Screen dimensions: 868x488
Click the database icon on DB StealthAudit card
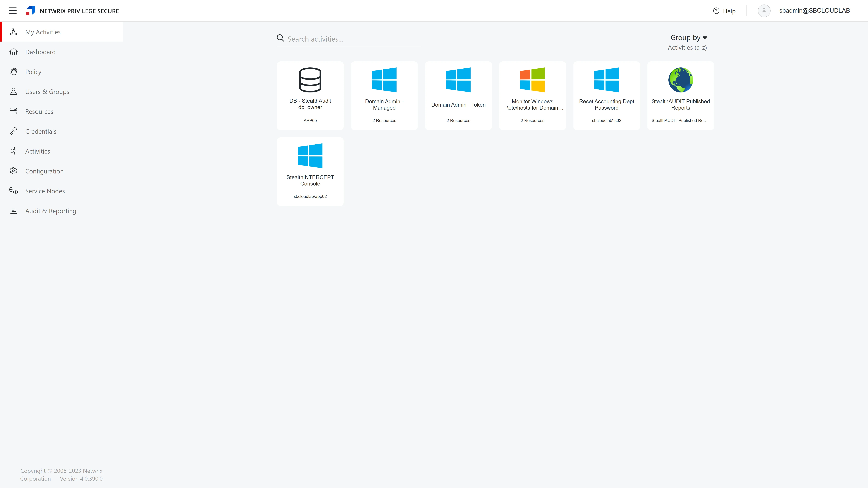[310, 80]
